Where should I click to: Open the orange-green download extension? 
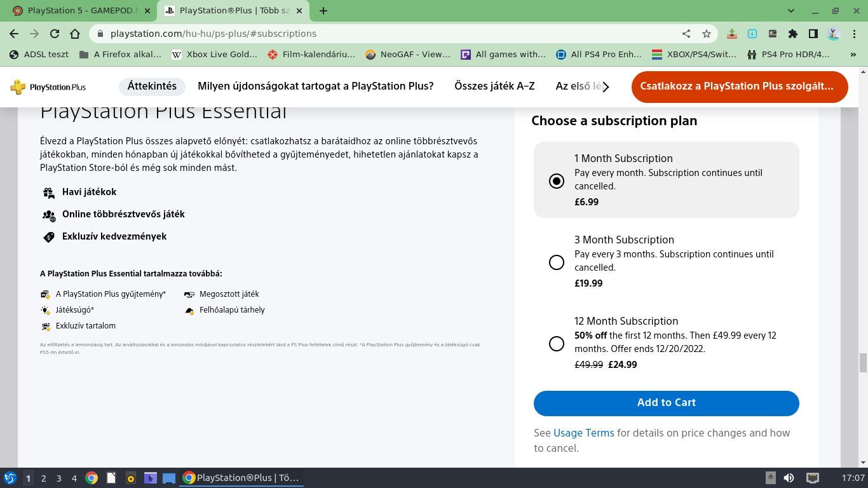click(732, 34)
